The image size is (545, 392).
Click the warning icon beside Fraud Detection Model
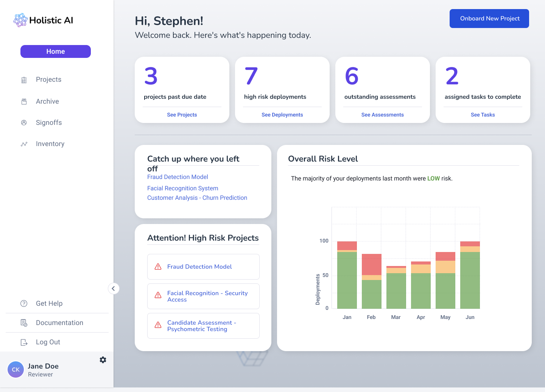pos(158,267)
